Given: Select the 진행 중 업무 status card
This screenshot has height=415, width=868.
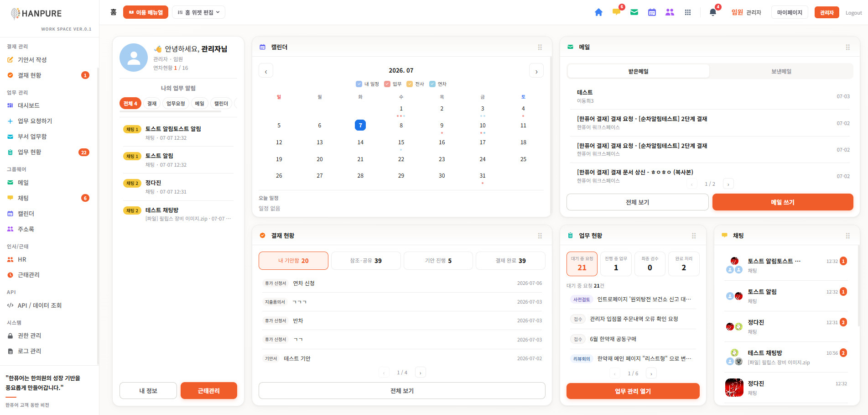Looking at the screenshot, I should [616, 264].
